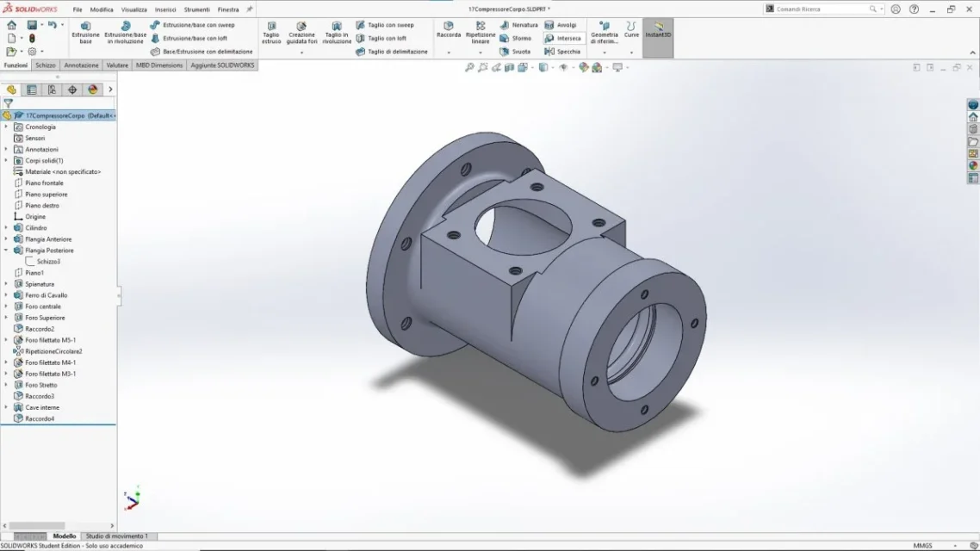Switch to Studio di movimento 1 tab
Viewport: 980px width, 551px height.
tap(116, 536)
